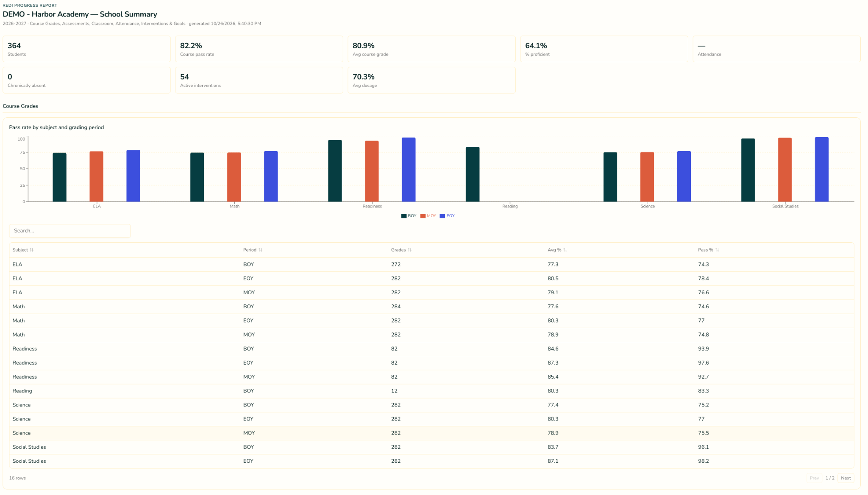Open the 82.2% Course pass rate card
868x495 pixels.
(x=259, y=49)
